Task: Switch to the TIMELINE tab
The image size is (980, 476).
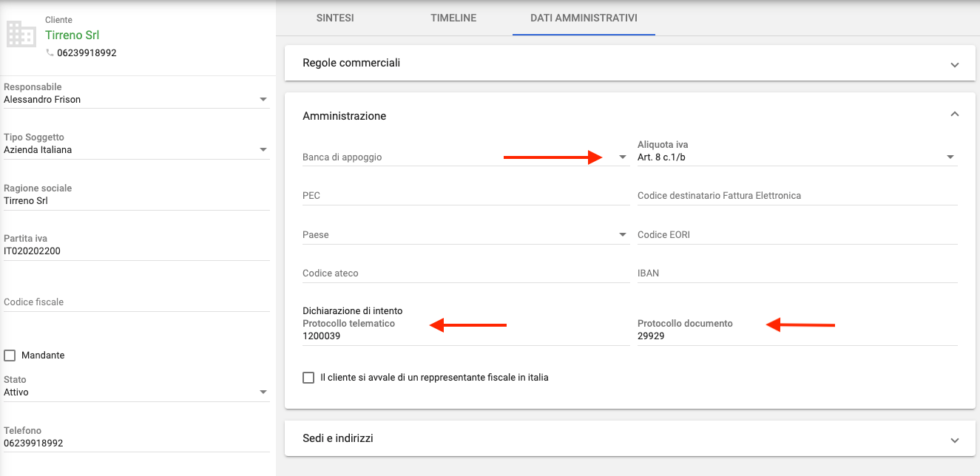Action: [x=453, y=18]
